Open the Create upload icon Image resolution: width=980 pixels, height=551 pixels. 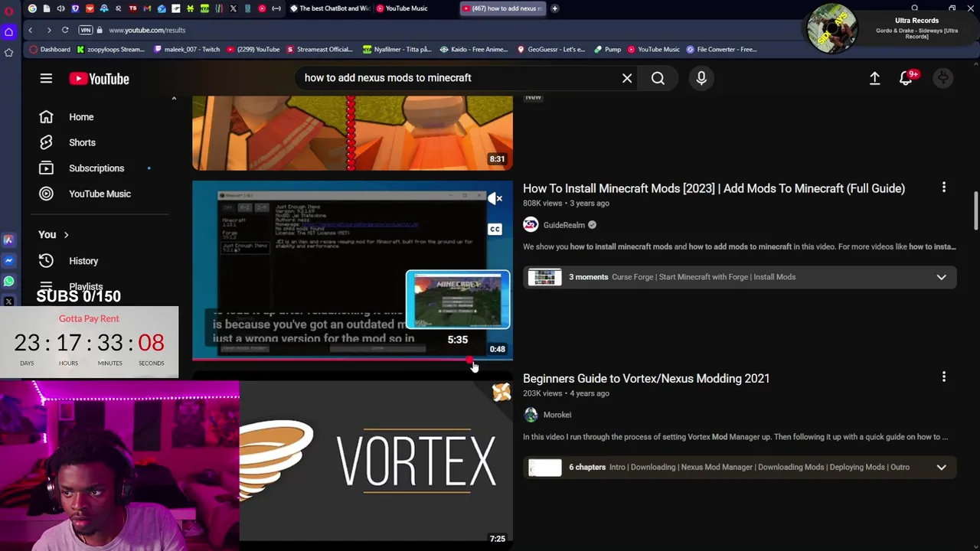pyautogui.click(x=874, y=78)
